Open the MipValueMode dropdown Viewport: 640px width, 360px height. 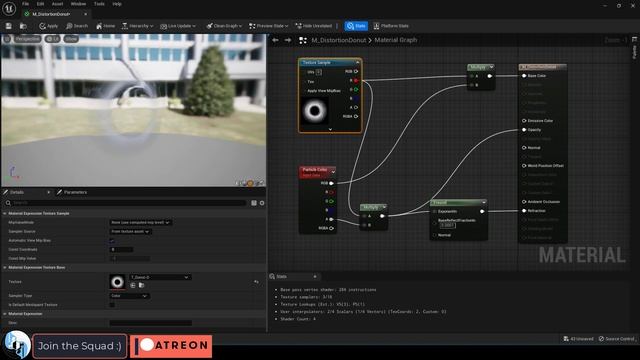[140, 222]
